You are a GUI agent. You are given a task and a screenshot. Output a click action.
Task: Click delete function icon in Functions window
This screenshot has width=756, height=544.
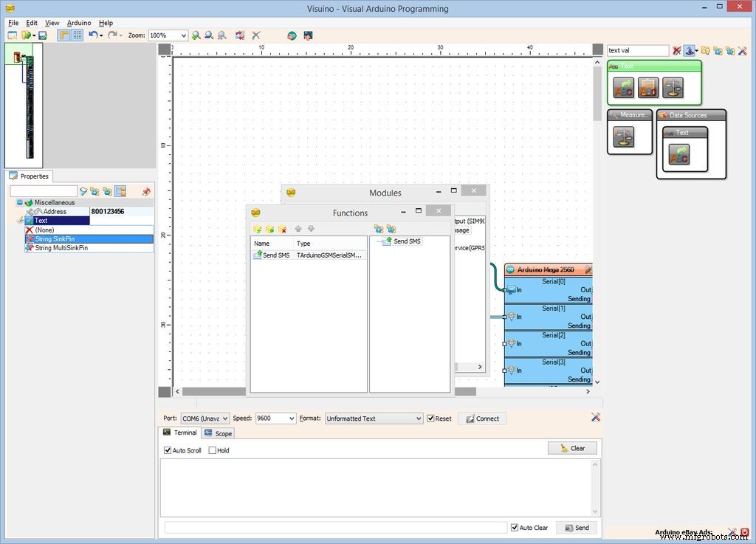click(x=282, y=230)
